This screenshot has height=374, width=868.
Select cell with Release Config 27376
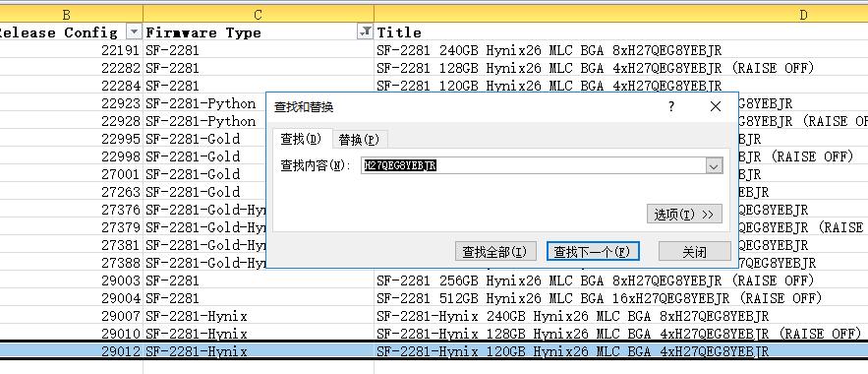click(x=72, y=210)
